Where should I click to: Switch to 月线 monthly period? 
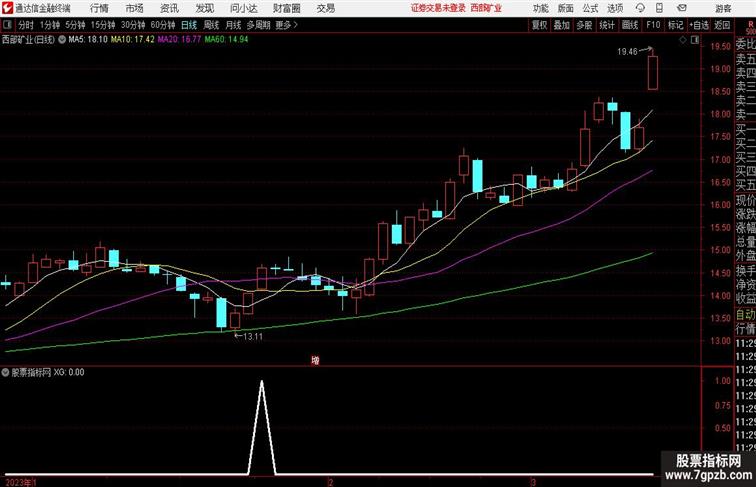pos(233,25)
